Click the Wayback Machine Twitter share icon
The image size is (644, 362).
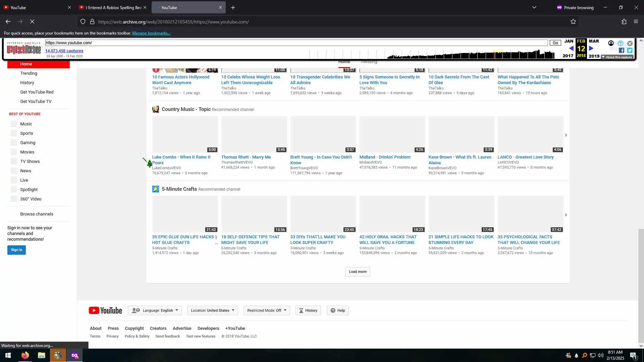coord(630,50)
